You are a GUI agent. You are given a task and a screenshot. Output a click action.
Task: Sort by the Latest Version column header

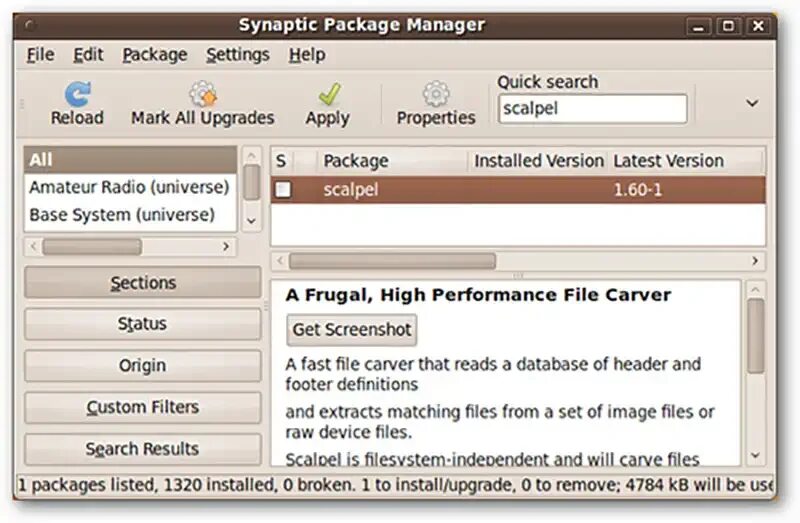(x=668, y=161)
